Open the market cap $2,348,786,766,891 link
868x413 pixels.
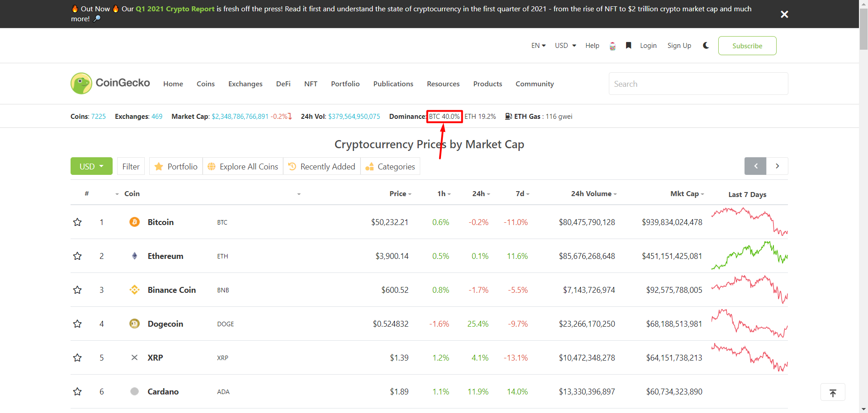coord(240,116)
